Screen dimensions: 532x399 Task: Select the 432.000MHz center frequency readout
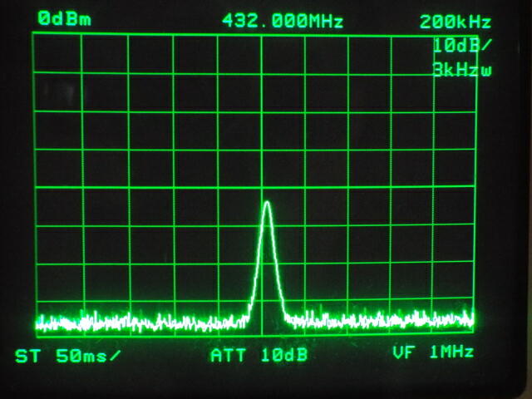282,22
